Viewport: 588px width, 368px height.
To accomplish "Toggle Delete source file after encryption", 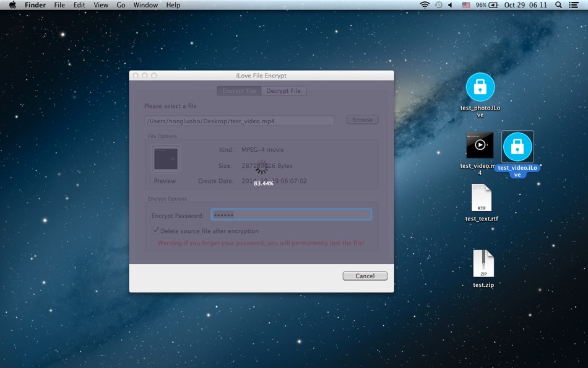I will click(x=155, y=230).
